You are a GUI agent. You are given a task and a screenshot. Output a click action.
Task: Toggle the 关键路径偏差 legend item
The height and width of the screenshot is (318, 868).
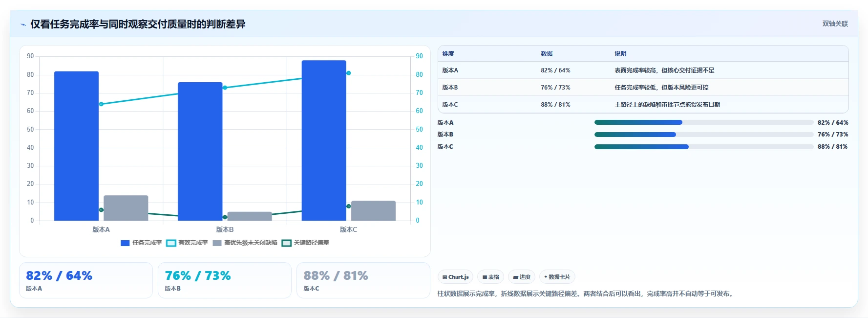(x=305, y=243)
